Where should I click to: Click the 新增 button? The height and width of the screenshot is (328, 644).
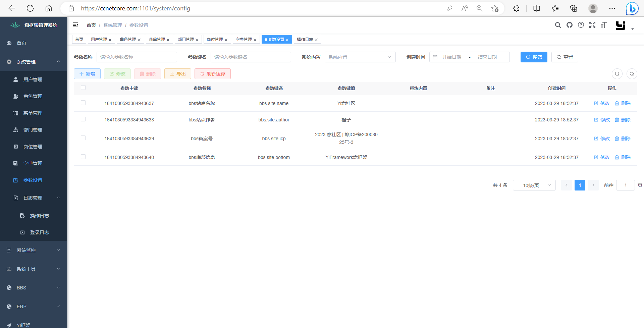(87, 74)
